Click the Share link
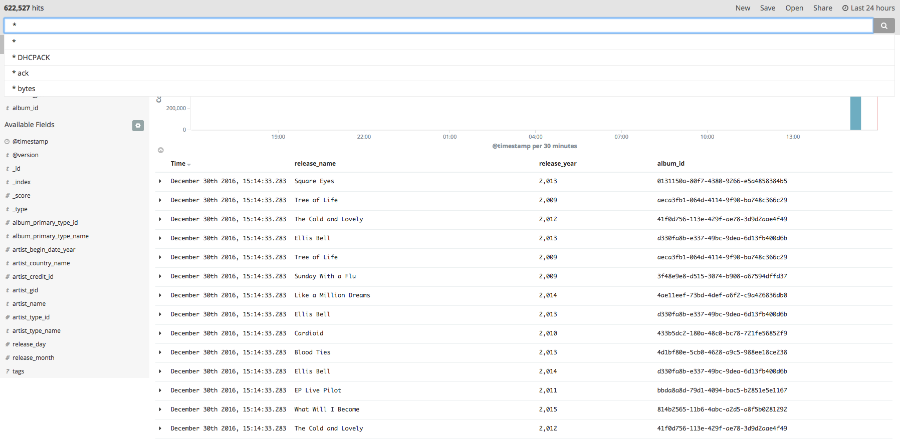 tap(822, 8)
